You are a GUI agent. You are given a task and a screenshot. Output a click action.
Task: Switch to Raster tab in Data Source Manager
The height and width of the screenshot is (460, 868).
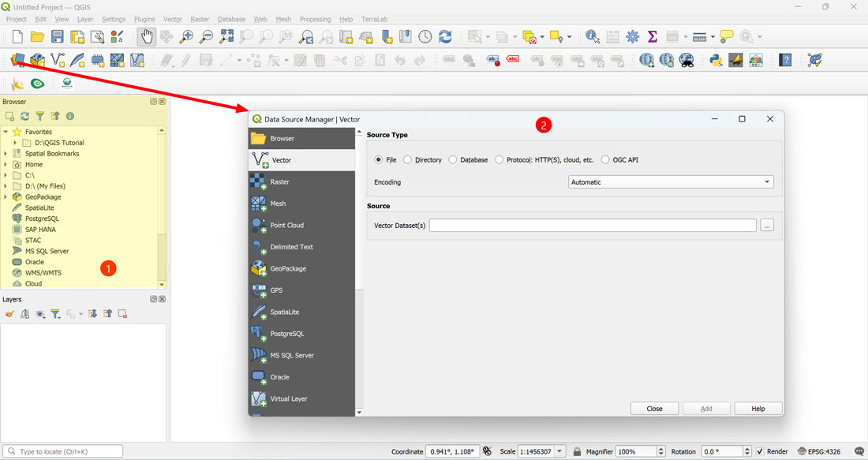301,181
